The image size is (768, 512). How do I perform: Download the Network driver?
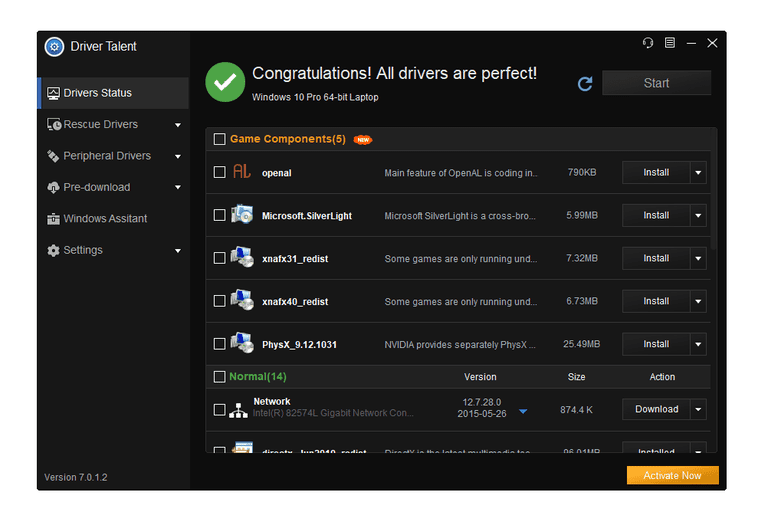(x=656, y=409)
